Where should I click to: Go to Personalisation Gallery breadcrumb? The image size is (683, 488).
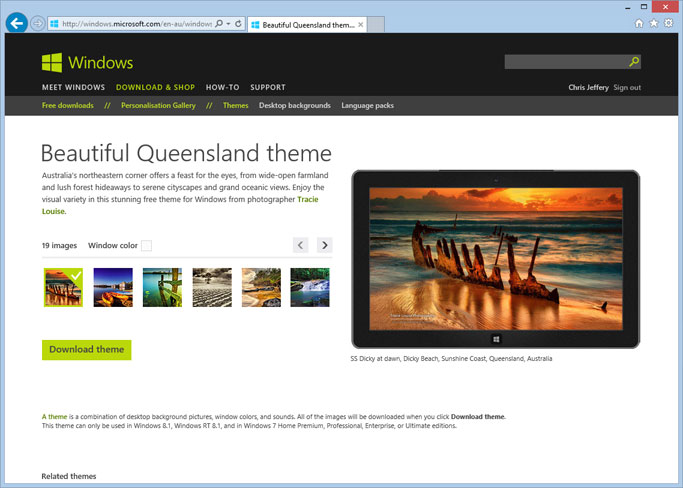(158, 105)
